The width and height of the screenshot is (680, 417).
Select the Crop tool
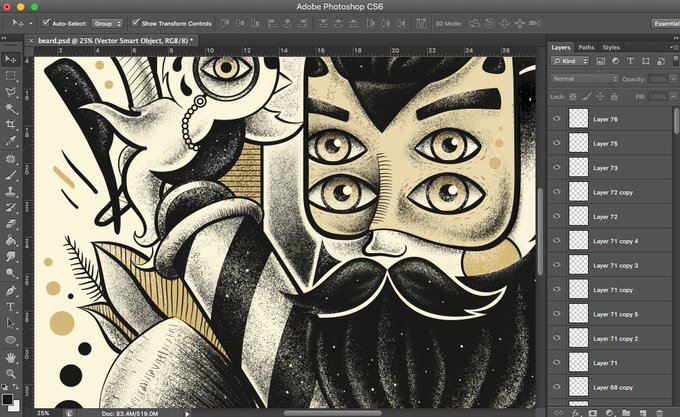click(x=10, y=124)
